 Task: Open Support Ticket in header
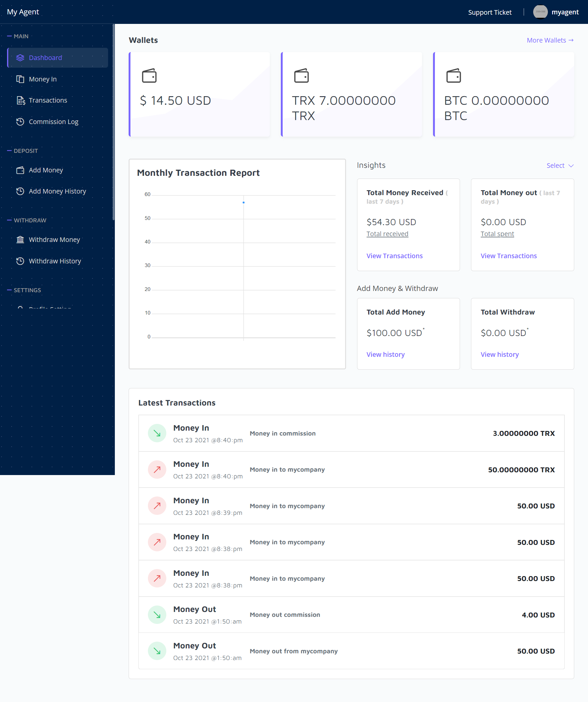click(489, 12)
